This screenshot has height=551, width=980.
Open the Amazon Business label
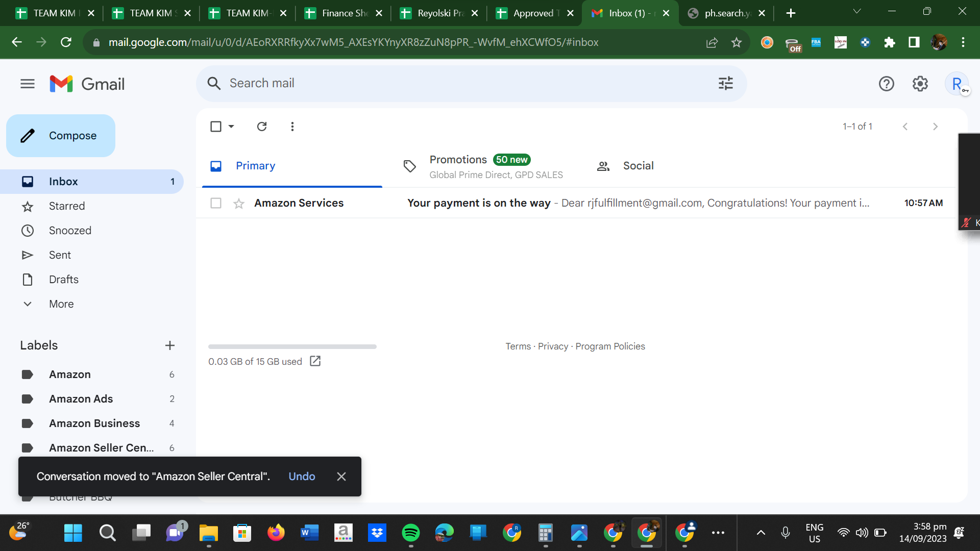[92, 423]
